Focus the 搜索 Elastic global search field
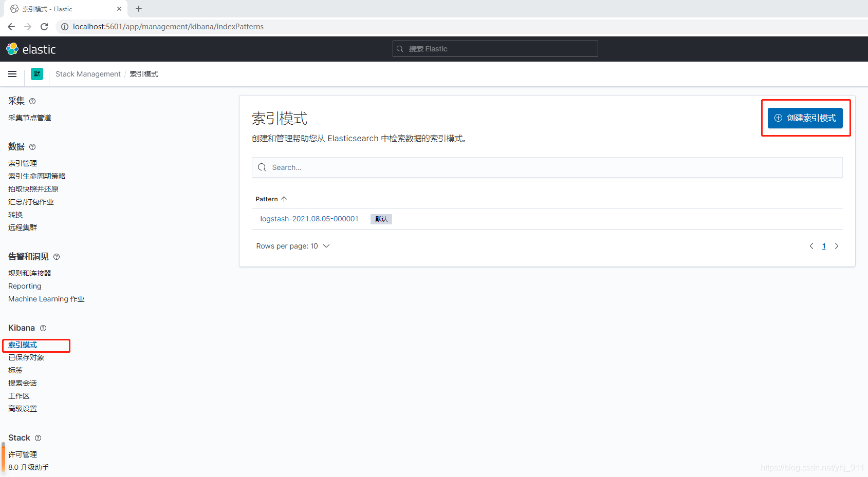 coord(495,49)
